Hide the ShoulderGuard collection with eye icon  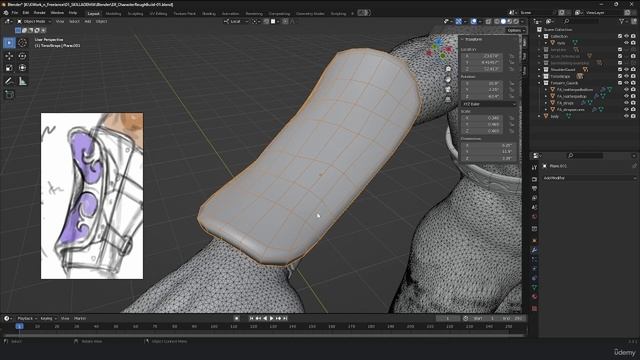pyautogui.click(x=627, y=70)
